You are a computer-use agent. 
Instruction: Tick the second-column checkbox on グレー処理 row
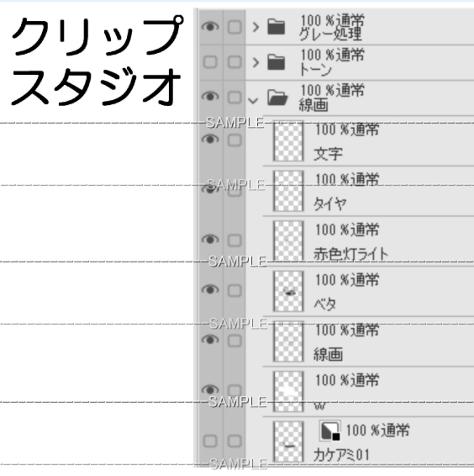coord(234,27)
